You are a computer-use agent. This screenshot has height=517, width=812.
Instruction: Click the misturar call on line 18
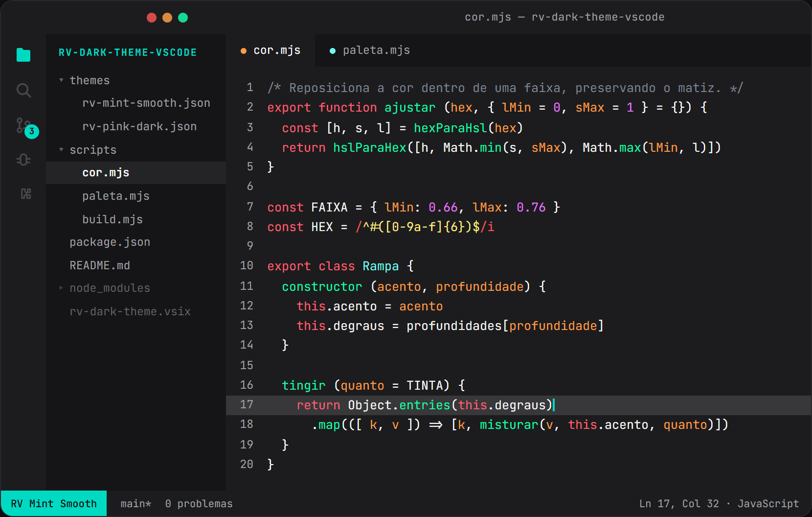click(x=509, y=425)
